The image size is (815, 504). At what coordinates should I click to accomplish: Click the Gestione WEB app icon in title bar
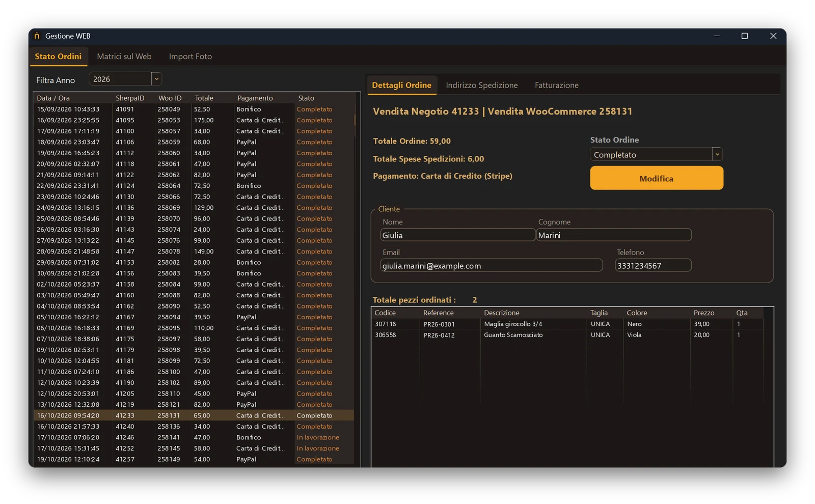[37, 36]
